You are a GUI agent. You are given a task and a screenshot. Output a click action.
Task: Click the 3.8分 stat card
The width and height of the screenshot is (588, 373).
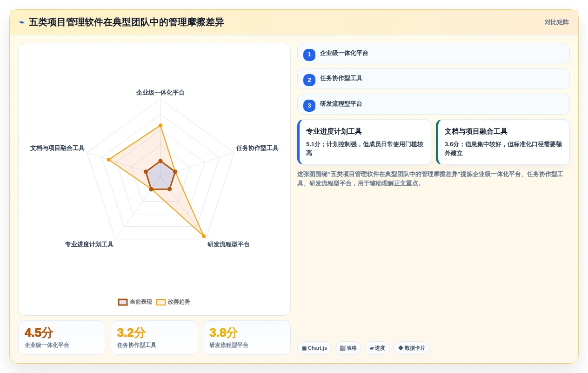(247, 338)
